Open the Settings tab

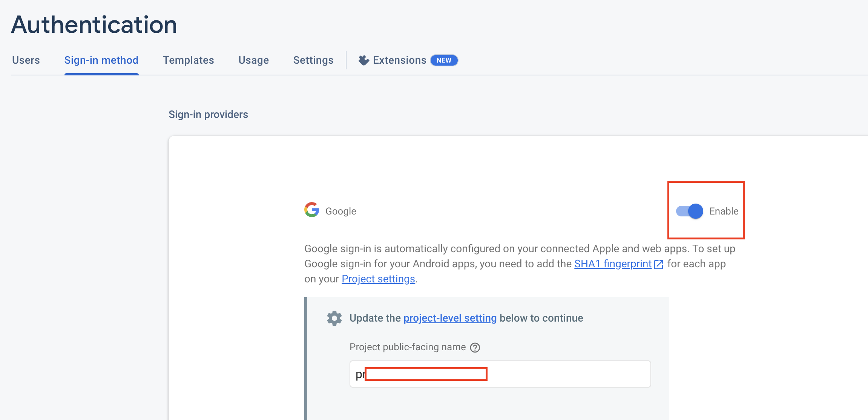click(x=313, y=60)
